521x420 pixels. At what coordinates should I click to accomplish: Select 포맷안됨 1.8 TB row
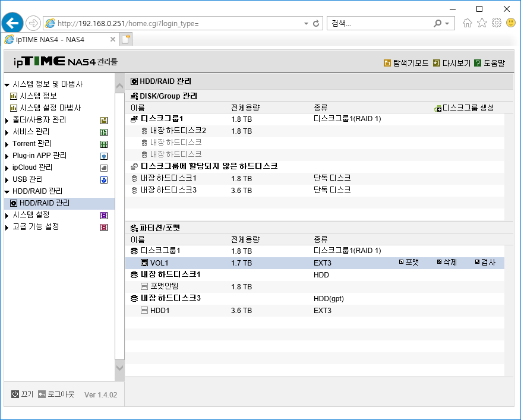click(x=315, y=286)
